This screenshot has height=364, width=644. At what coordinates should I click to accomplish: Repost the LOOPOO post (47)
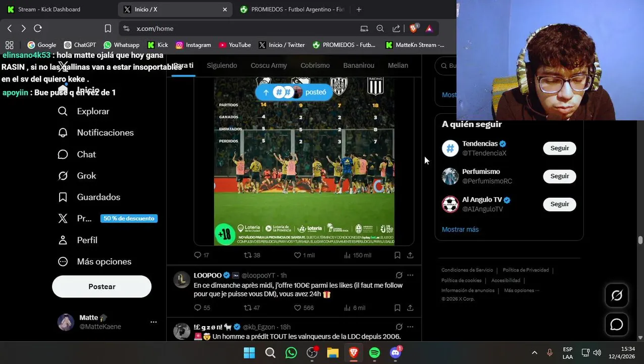pyautogui.click(x=252, y=308)
